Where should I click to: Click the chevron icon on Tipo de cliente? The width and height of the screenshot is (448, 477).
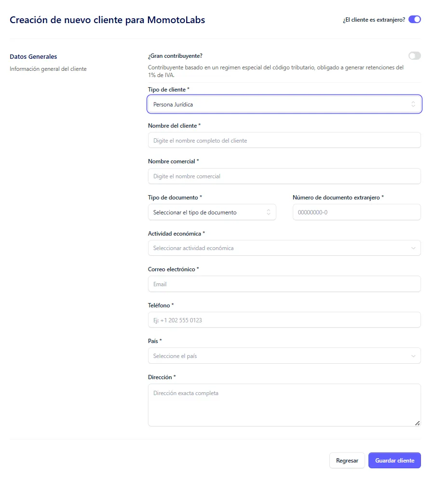click(413, 104)
